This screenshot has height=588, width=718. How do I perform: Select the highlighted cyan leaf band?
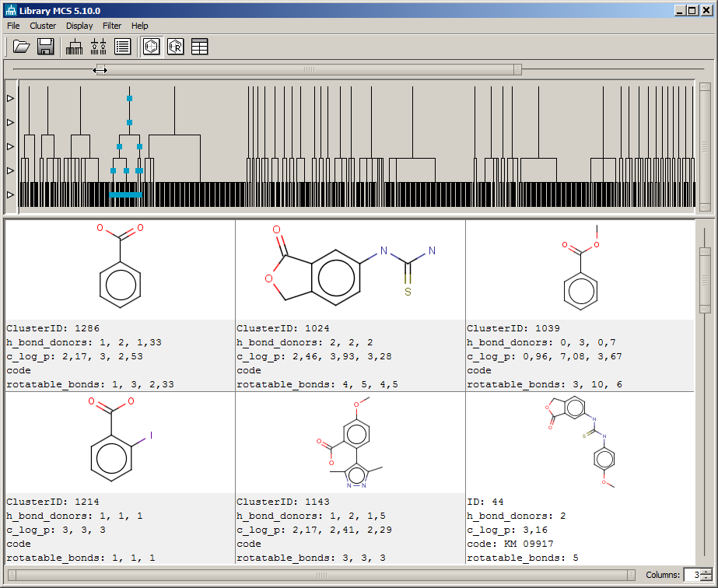pyautogui.click(x=126, y=194)
